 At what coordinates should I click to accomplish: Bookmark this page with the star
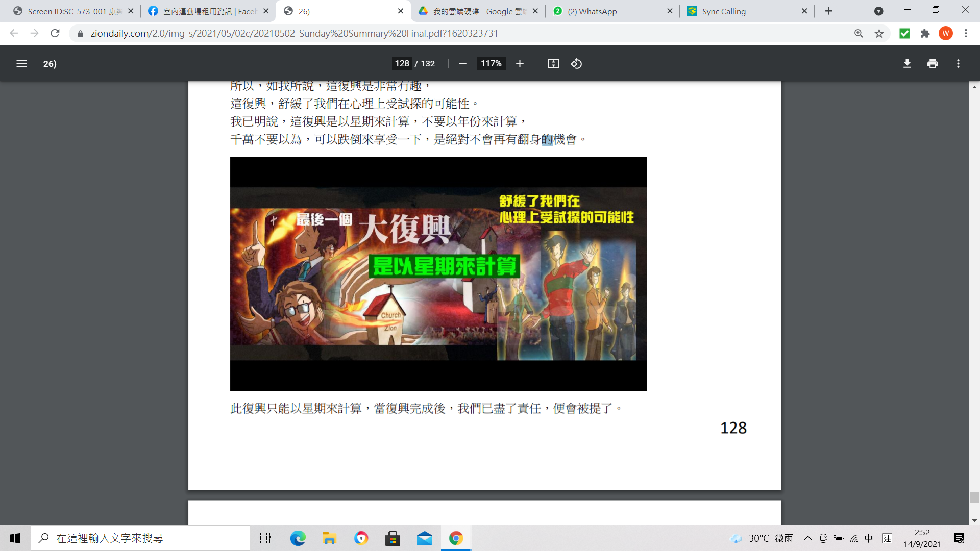point(879,34)
